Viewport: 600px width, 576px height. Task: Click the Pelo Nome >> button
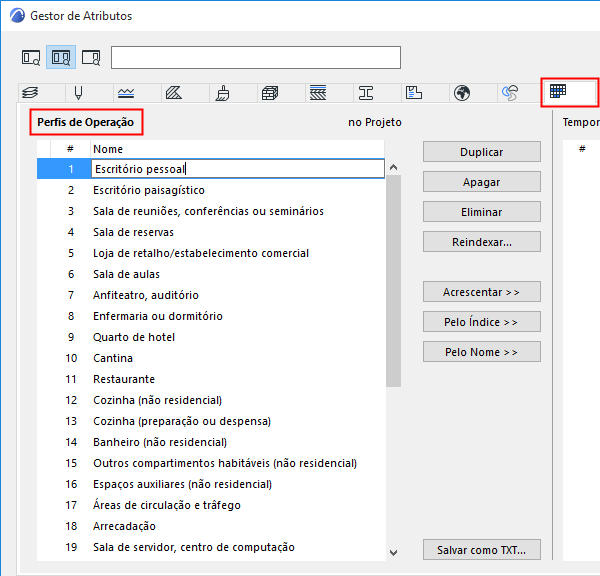point(482,352)
